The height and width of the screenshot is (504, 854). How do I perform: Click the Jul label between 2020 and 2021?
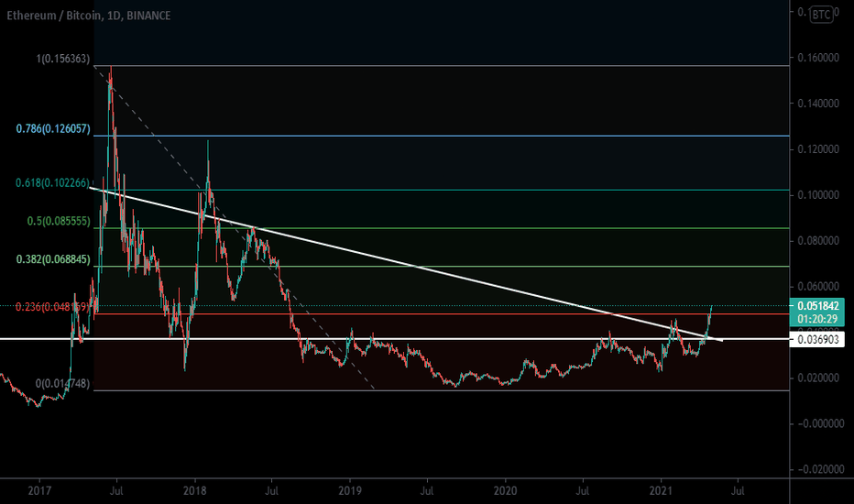click(x=582, y=491)
